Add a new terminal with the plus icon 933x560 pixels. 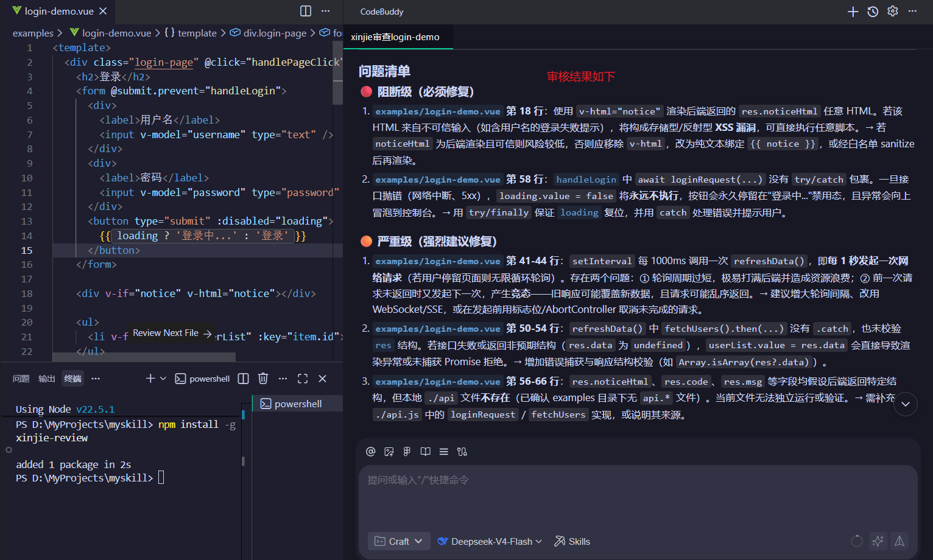[x=150, y=379]
